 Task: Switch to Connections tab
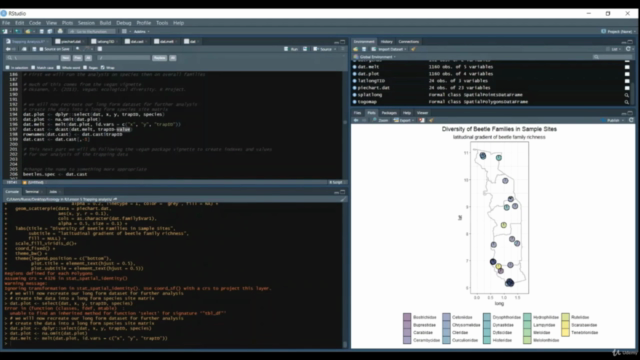pyautogui.click(x=409, y=42)
